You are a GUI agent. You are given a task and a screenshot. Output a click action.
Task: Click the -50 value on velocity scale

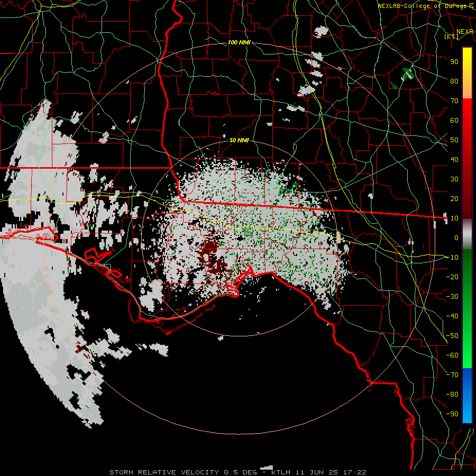[x=452, y=336]
